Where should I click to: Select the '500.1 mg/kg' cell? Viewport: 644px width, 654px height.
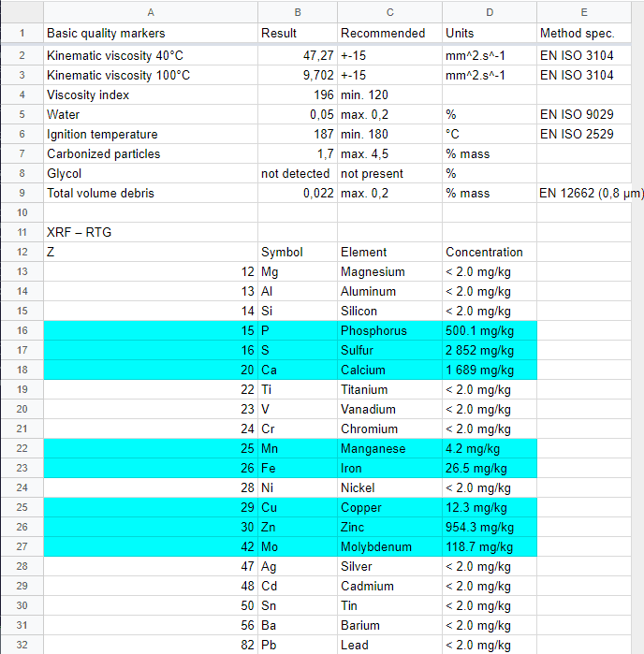[490, 330]
